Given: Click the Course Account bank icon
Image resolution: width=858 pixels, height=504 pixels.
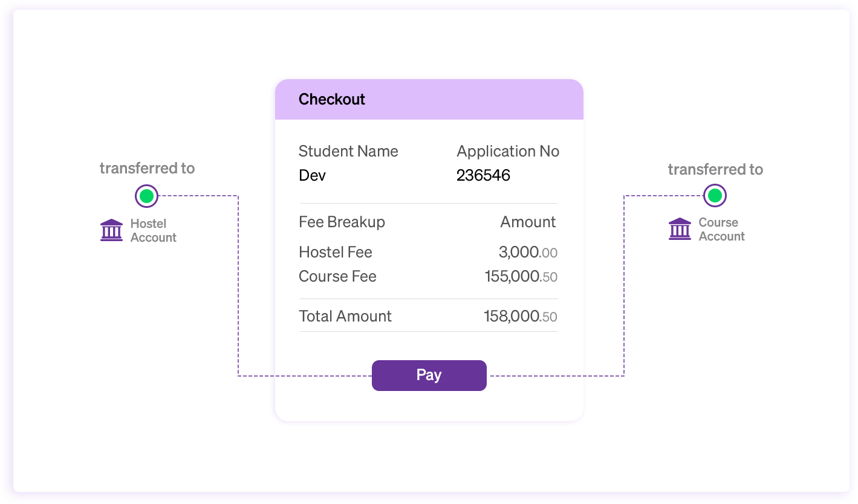Looking at the screenshot, I should click(x=680, y=229).
